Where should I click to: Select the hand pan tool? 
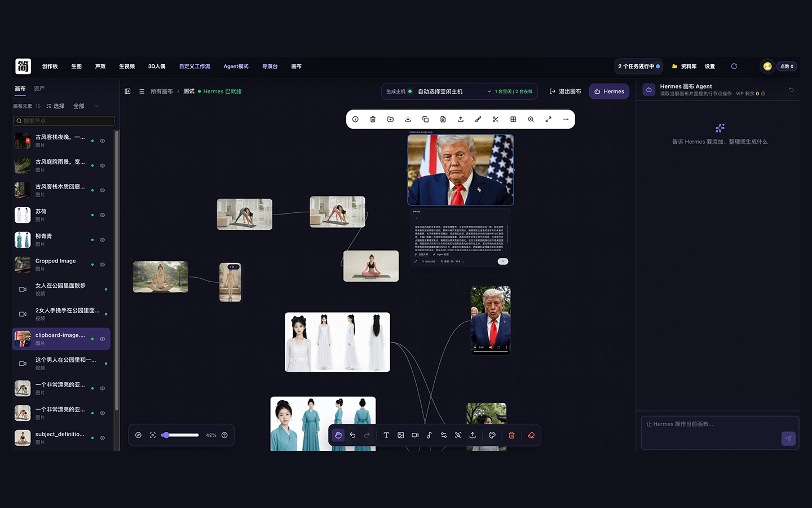pyautogui.click(x=338, y=435)
